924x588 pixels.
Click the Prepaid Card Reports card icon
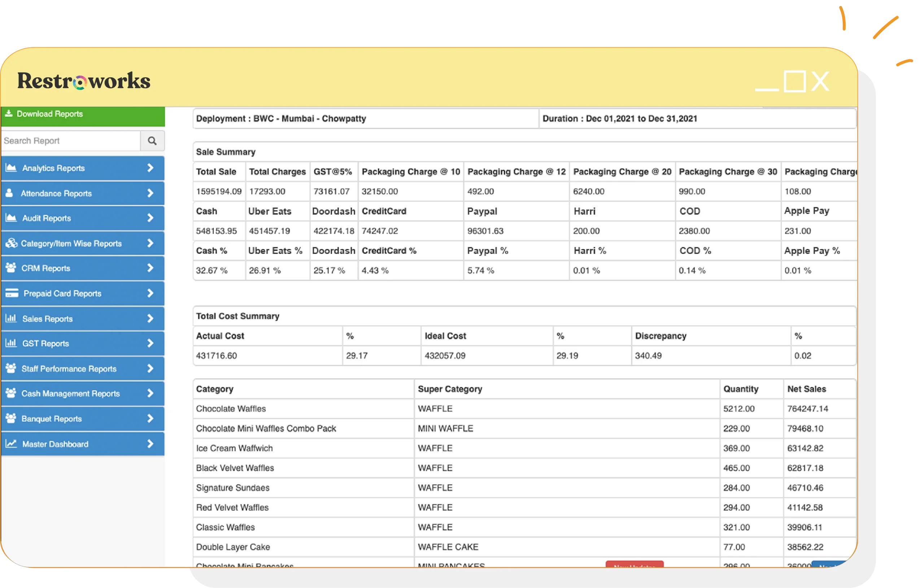pyautogui.click(x=11, y=293)
